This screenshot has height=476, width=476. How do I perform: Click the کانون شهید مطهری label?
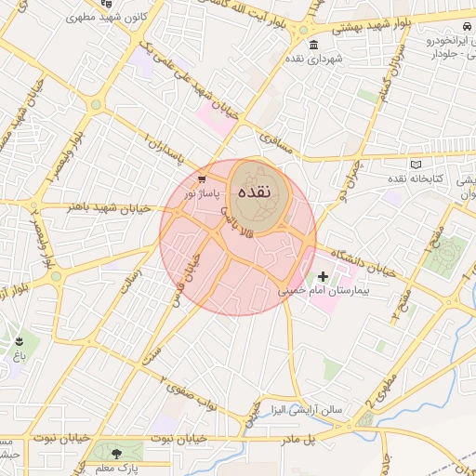[x=107, y=17]
